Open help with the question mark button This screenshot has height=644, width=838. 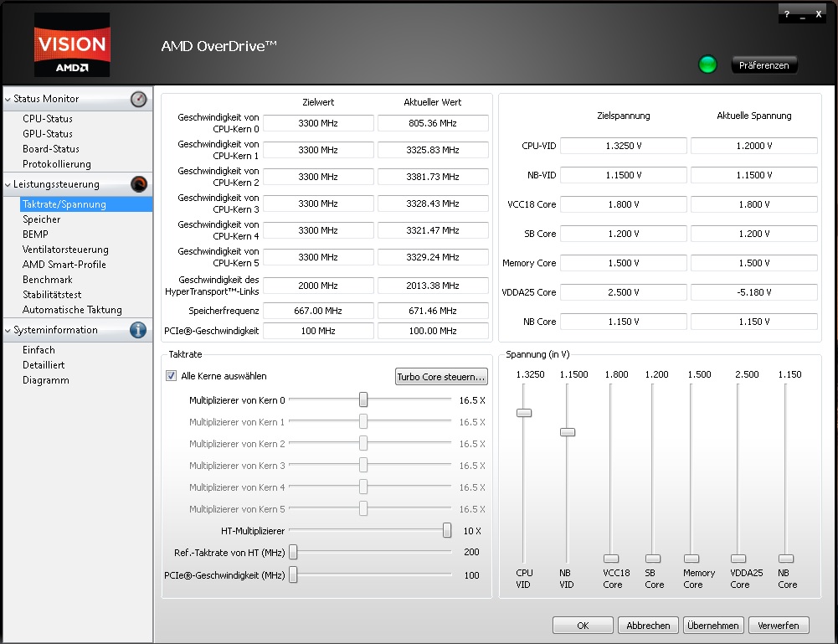click(x=787, y=14)
